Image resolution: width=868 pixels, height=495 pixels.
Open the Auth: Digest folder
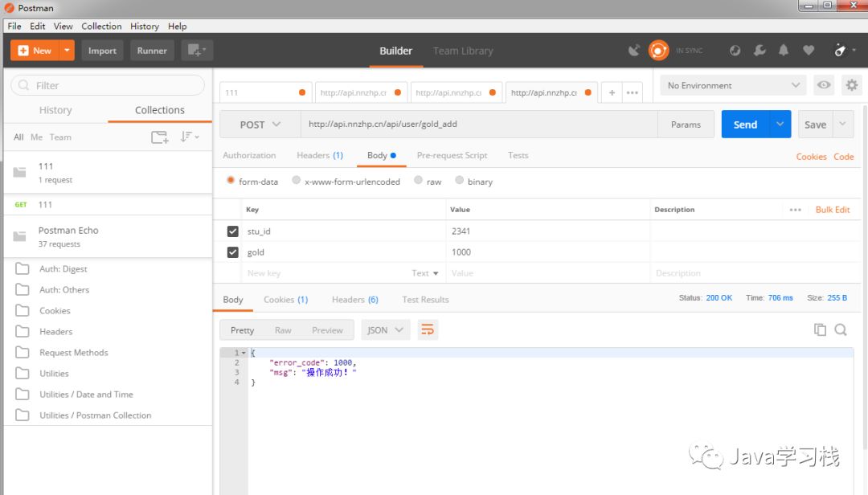click(63, 269)
